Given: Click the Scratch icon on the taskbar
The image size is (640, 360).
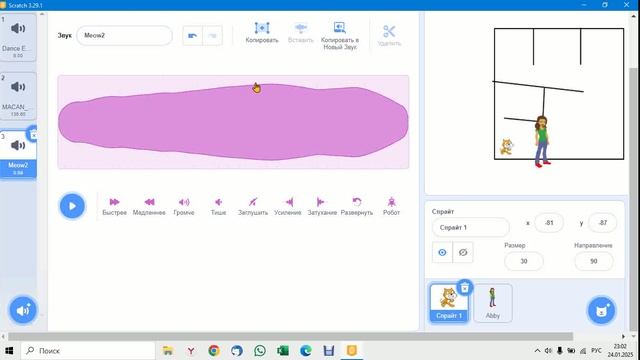Looking at the screenshot, I should pos(352,351).
